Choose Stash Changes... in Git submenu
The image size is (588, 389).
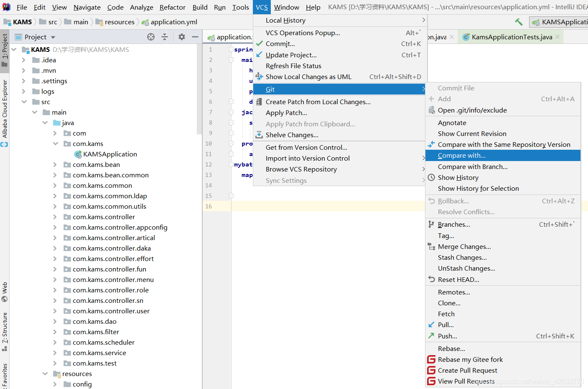point(503,257)
